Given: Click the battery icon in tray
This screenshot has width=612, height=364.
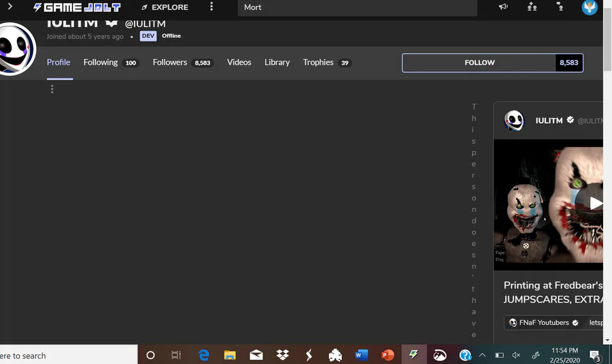Looking at the screenshot, I should [499, 355].
